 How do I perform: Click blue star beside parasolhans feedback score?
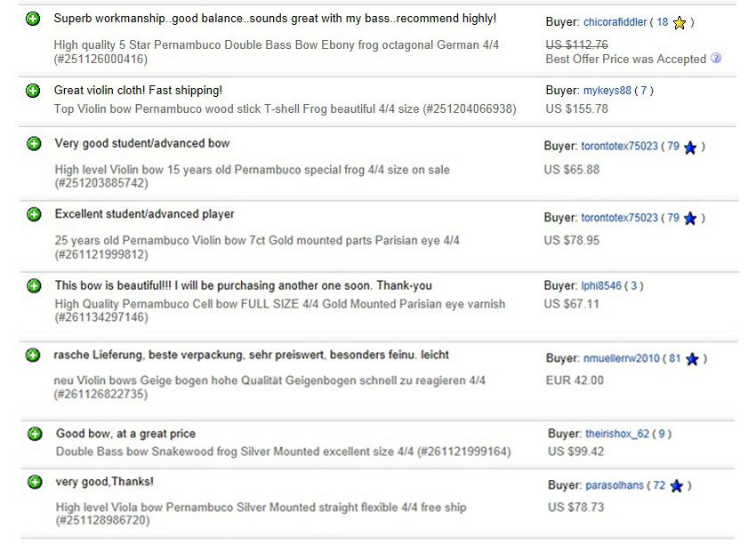[677, 485]
